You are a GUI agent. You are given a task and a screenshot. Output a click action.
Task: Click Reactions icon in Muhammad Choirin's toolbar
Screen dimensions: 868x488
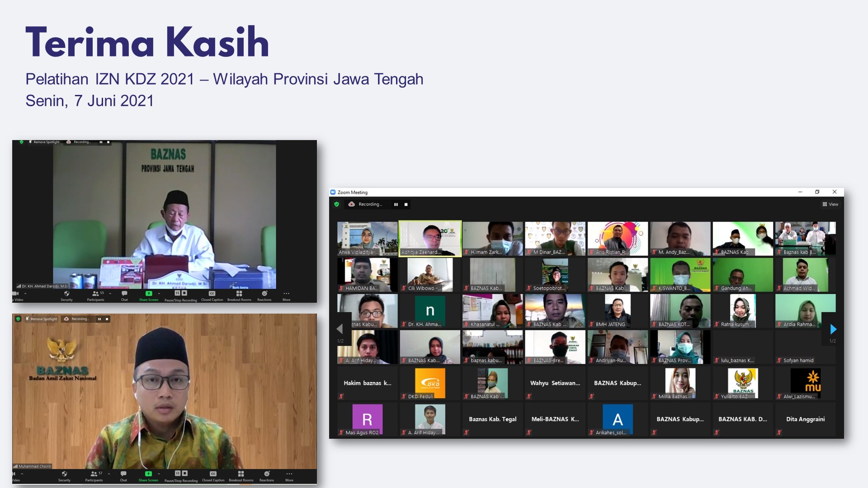(267, 474)
